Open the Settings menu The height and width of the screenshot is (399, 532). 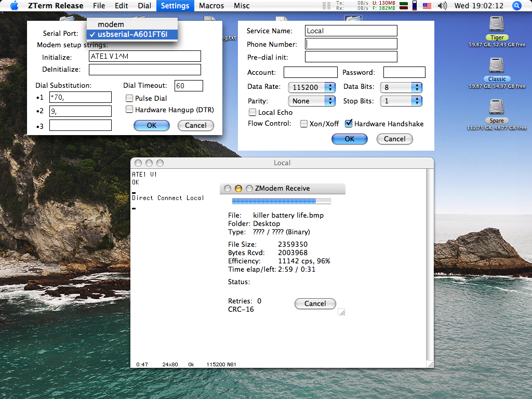175,6
